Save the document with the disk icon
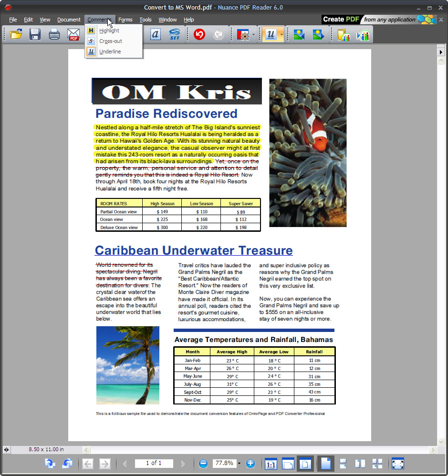The height and width of the screenshot is (476, 448). point(35,34)
